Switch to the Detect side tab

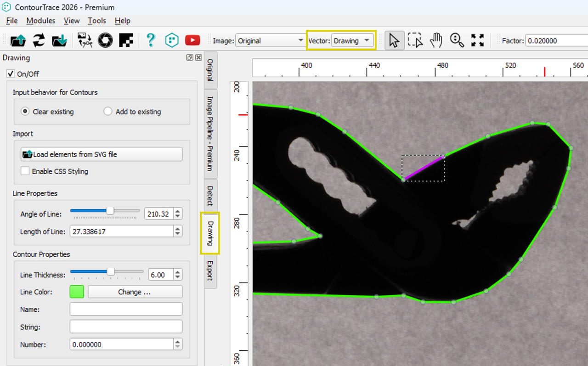210,196
